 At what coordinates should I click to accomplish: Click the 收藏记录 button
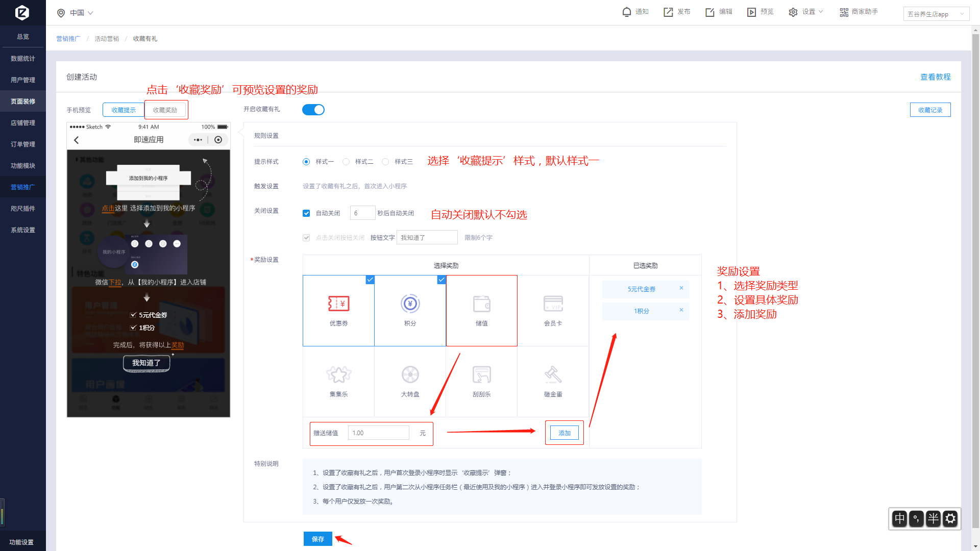(x=930, y=110)
